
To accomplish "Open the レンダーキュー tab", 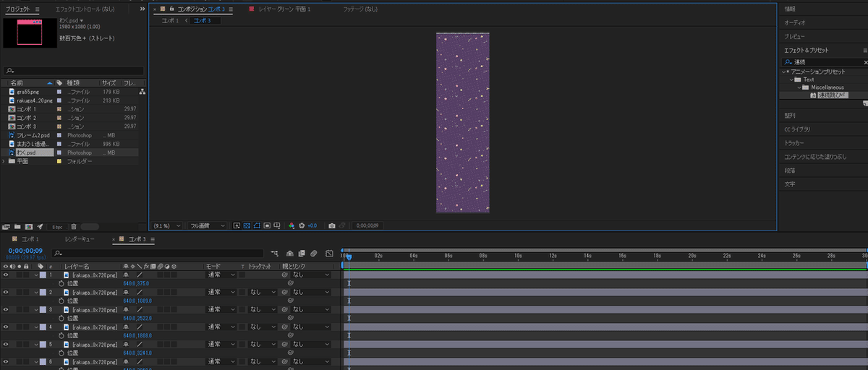I will 80,239.
